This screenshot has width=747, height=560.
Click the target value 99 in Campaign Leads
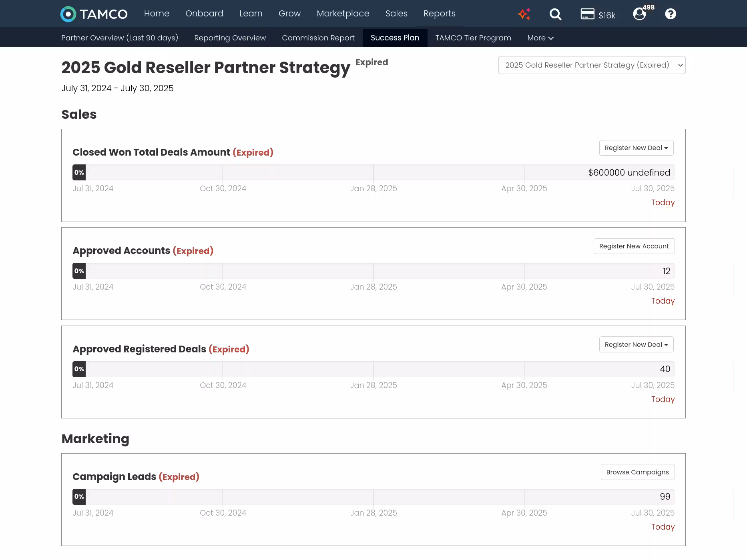665,497
